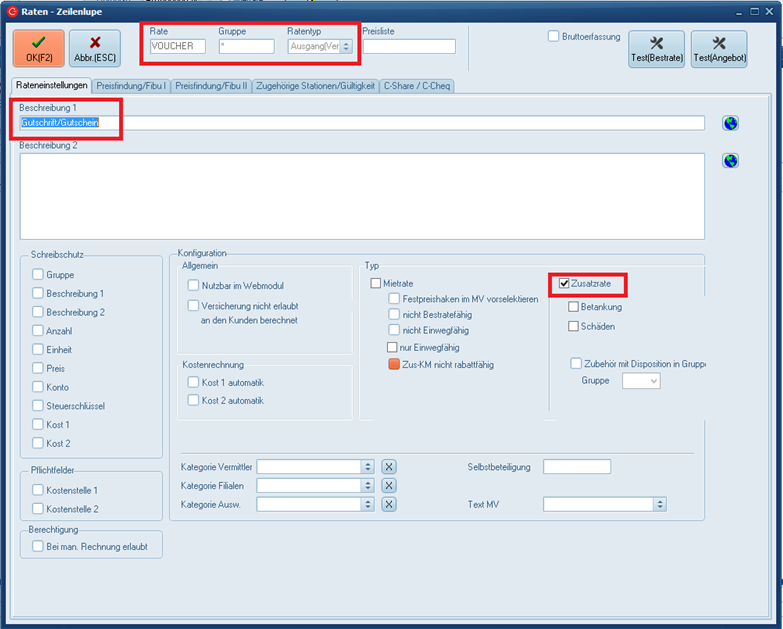Cancel with the Abbr.(ESC) button
Screen dimensions: 783x629
tap(95, 48)
